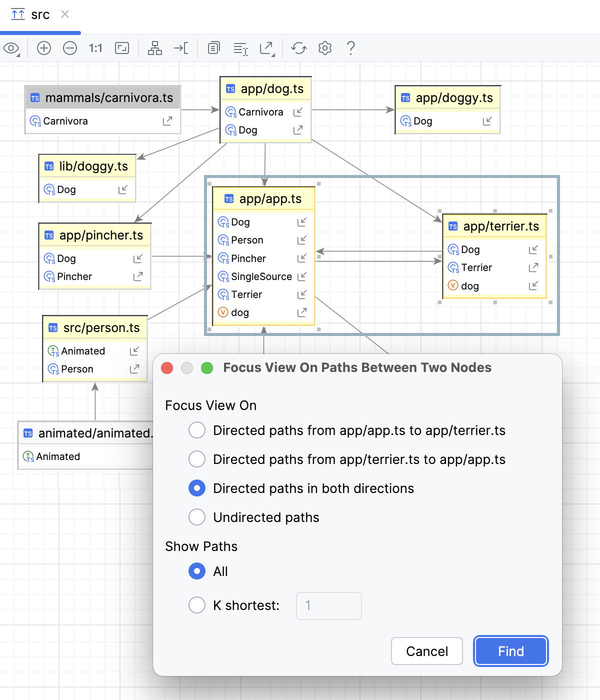Click export arrow beside Pincher in app/pincher.ts
Screen dimensions: 600x700
(138, 276)
